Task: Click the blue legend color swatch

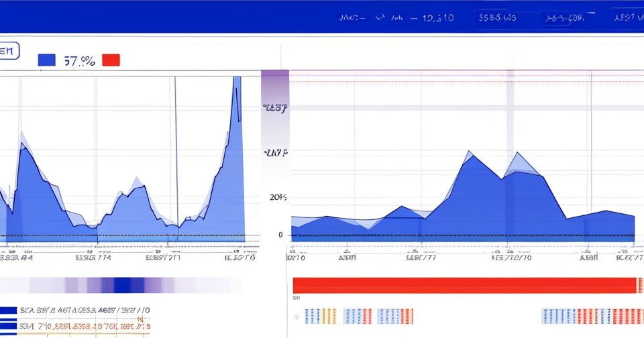Action: pos(46,60)
